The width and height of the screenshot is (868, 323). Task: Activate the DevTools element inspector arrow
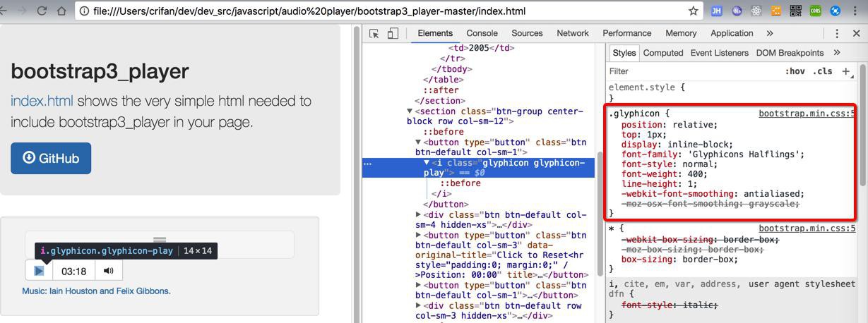coord(374,33)
